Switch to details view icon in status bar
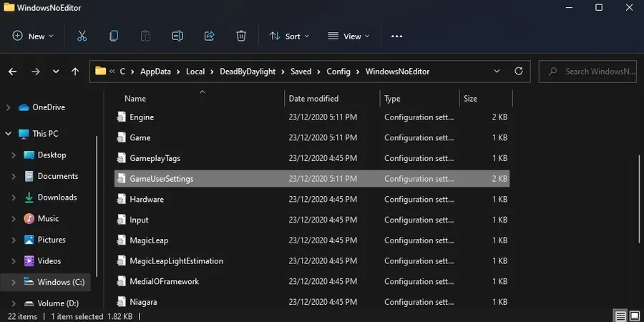 coord(621,316)
